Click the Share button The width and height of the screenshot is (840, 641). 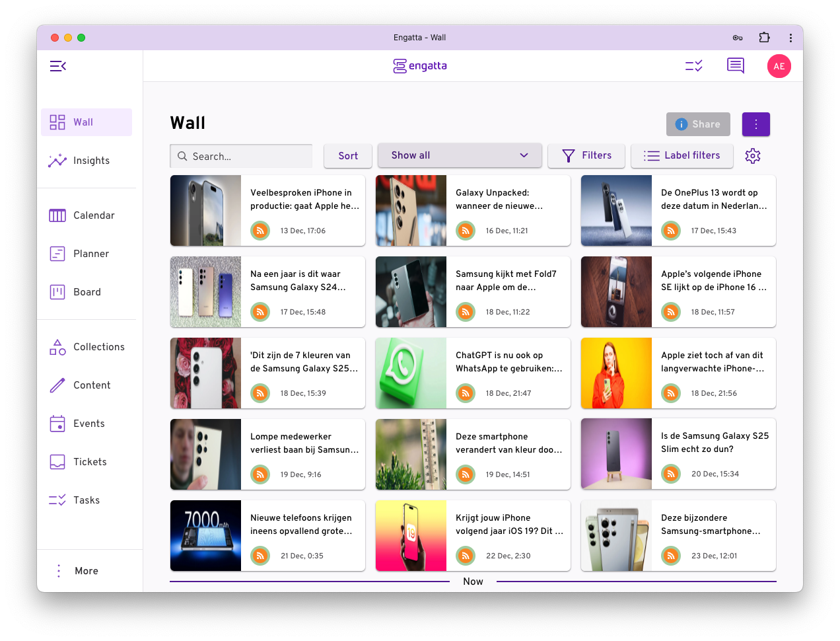click(698, 124)
